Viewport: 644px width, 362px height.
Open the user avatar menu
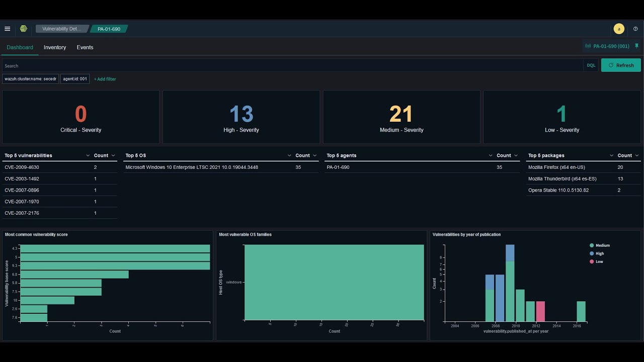point(619,29)
